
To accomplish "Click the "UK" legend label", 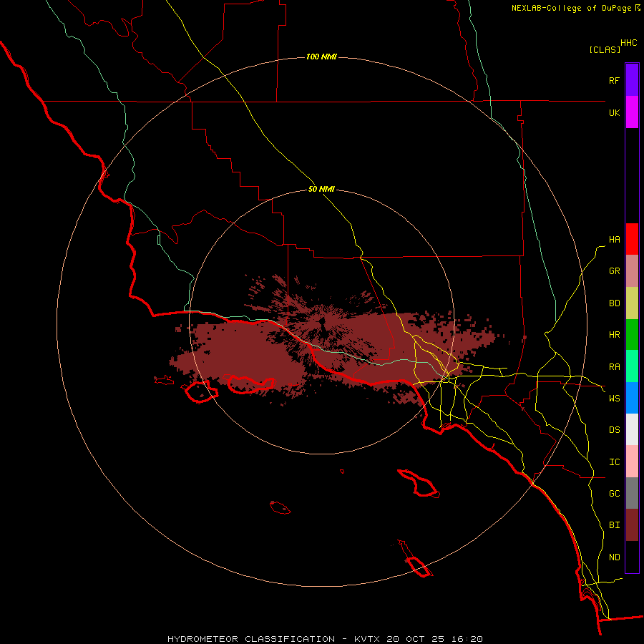I will 614,112.
